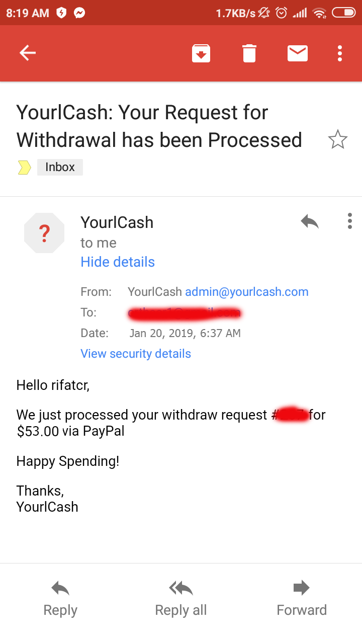This screenshot has height=644, width=362.
Task: Toggle the yellow importance marker
Action: point(24,168)
